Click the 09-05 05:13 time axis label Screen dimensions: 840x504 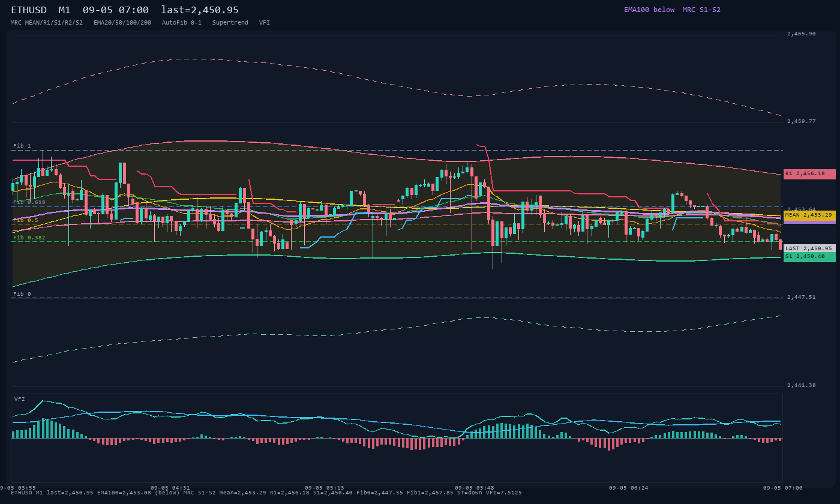click(x=325, y=488)
